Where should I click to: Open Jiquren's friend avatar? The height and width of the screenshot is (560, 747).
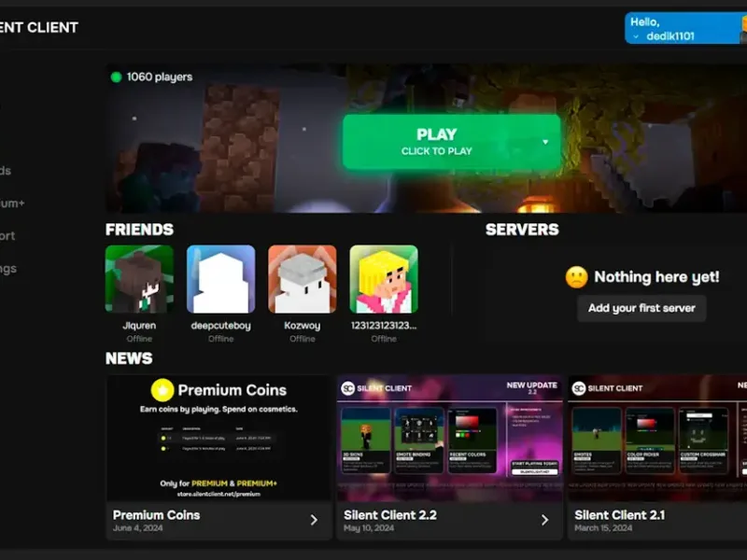139,279
